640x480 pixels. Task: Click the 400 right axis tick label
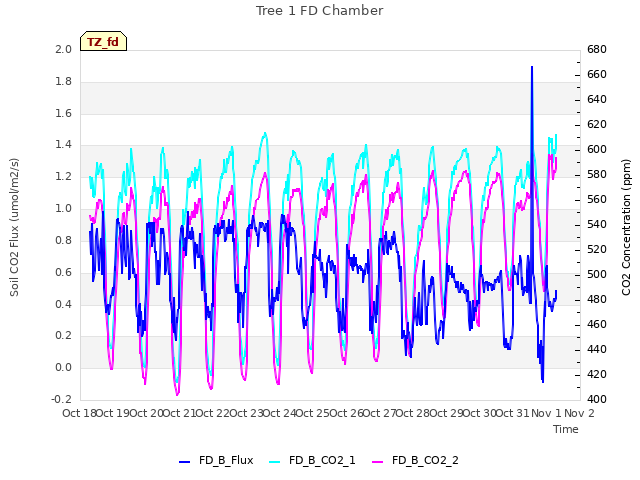597,399
